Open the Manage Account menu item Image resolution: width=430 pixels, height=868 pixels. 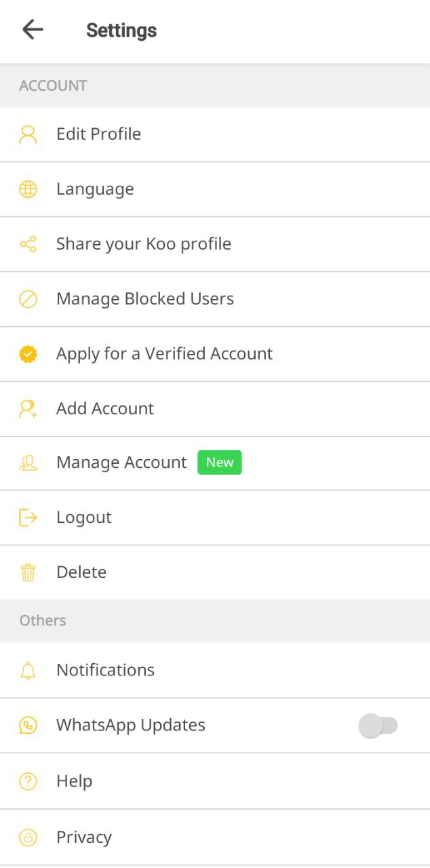click(121, 462)
